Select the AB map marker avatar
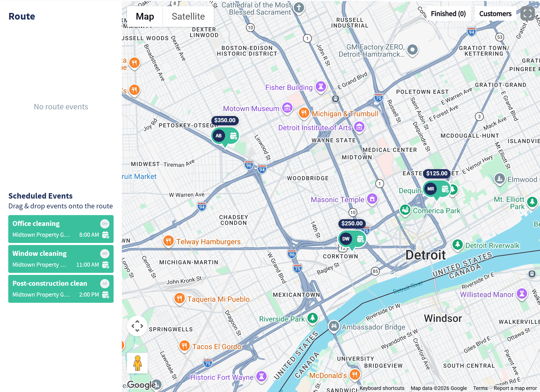 click(x=219, y=136)
